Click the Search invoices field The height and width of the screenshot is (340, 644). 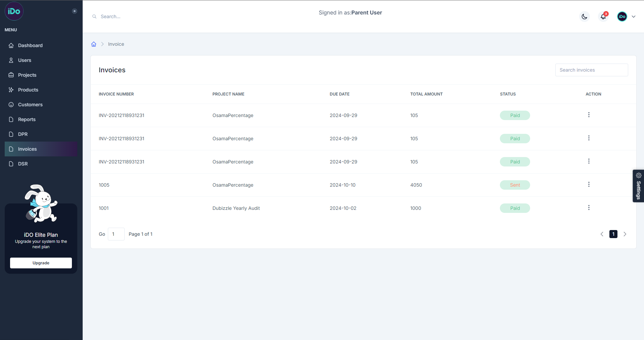[x=591, y=70]
